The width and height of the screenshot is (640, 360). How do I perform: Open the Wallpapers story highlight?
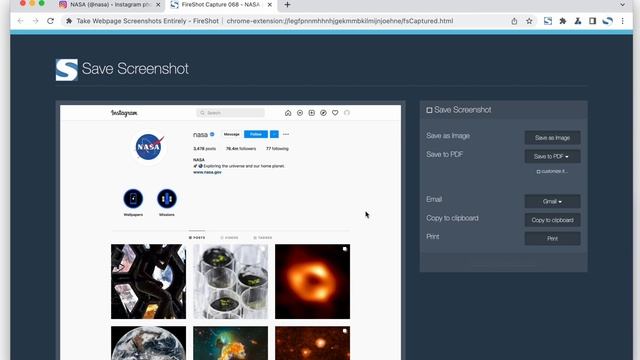pyautogui.click(x=133, y=199)
